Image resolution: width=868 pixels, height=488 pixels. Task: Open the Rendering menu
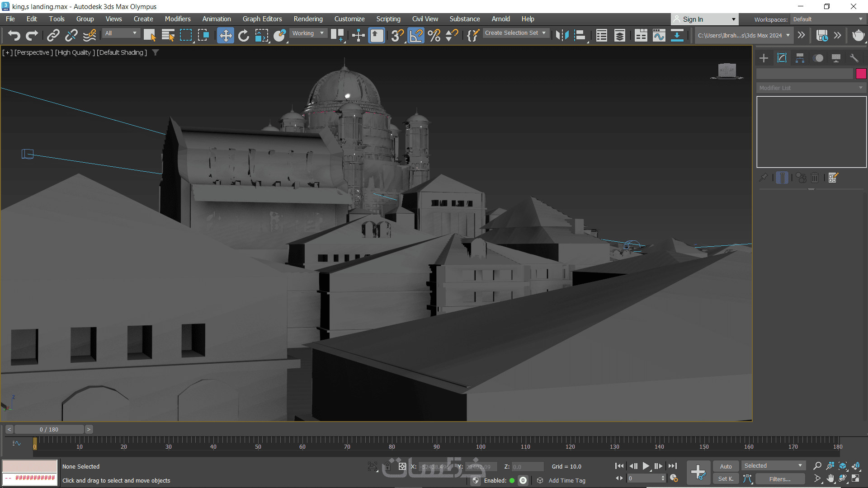pos(308,19)
